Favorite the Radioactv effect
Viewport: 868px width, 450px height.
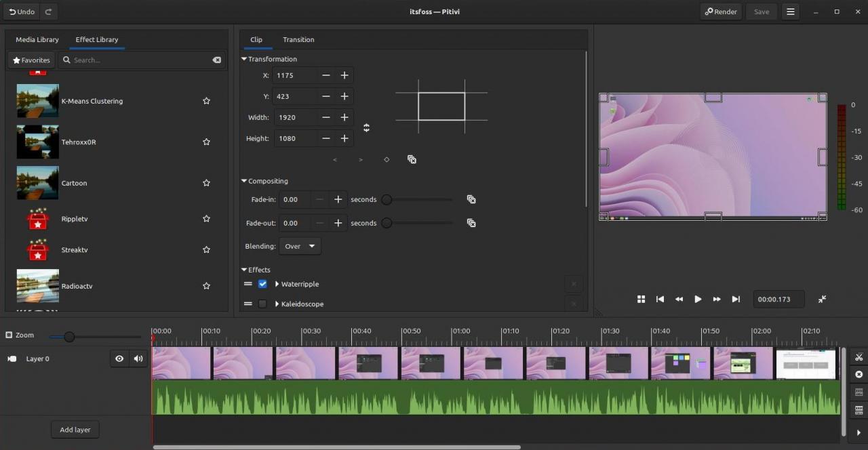(x=206, y=286)
